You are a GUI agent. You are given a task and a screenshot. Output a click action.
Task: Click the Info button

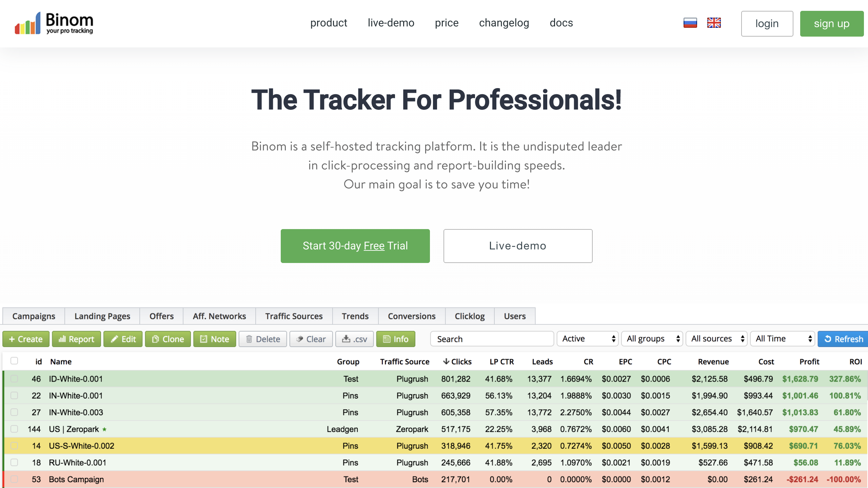click(396, 339)
